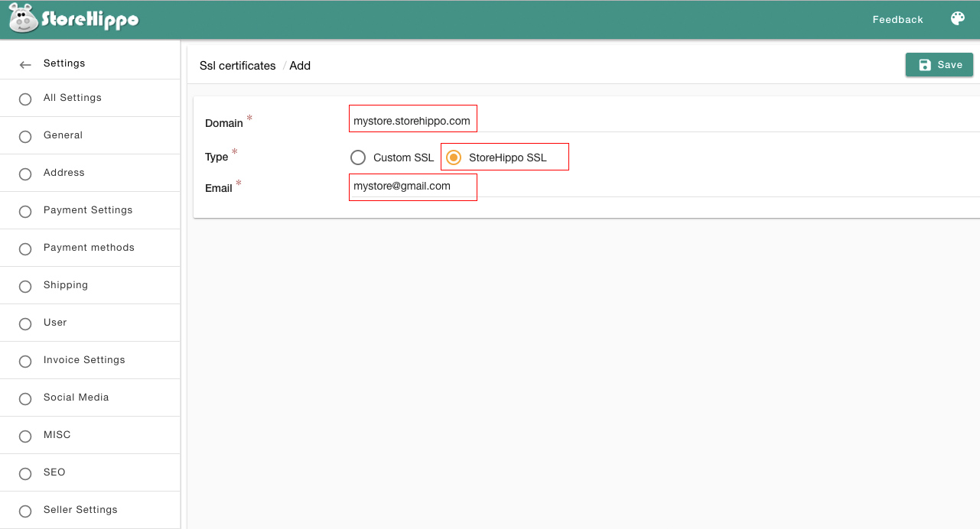Click the circle icon beside Shipping

(x=25, y=287)
